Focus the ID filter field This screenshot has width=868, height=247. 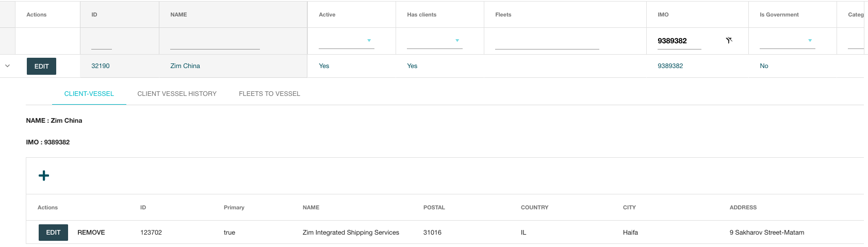[x=102, y=41]
